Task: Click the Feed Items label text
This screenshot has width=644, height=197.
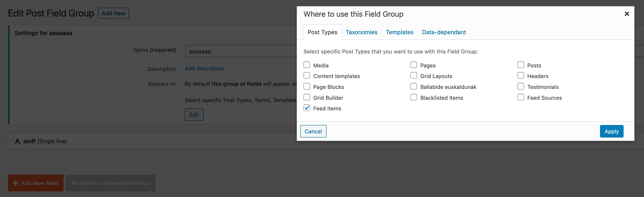Action: click(327, 109)
